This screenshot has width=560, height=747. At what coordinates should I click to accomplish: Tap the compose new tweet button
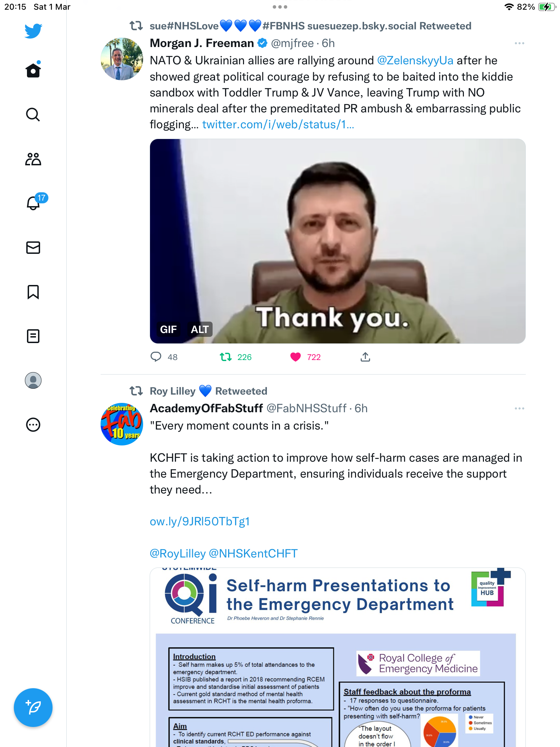tap(33, 708)
